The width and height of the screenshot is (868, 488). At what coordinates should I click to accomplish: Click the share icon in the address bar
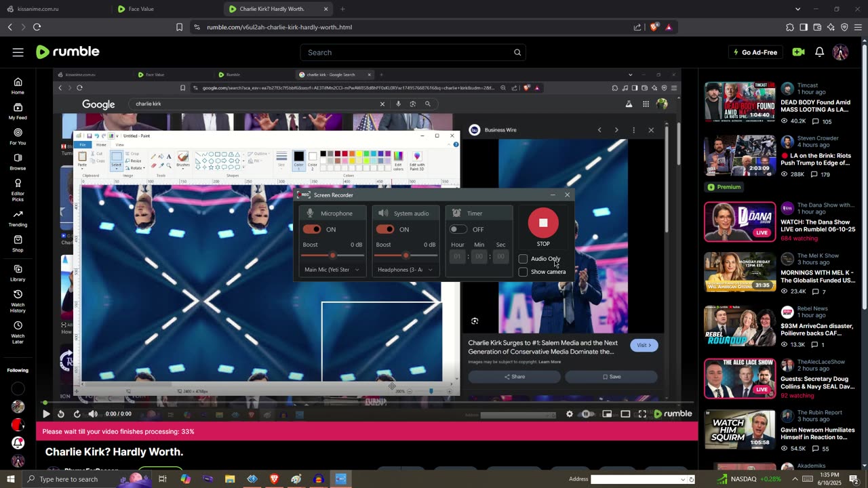(x=637, y=27)
